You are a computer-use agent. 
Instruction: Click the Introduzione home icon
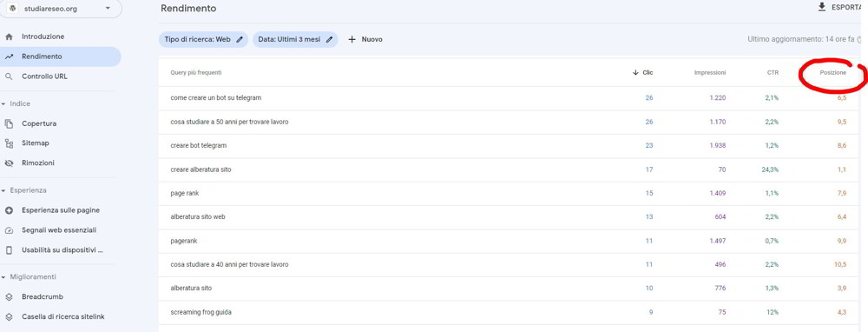pos(9,37)
